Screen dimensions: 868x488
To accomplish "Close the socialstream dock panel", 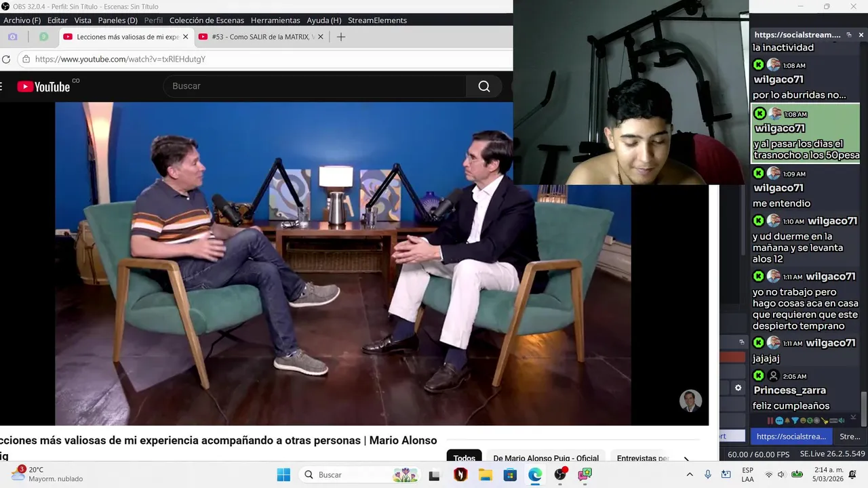I will pyautogui.click(x=861, y=35).
